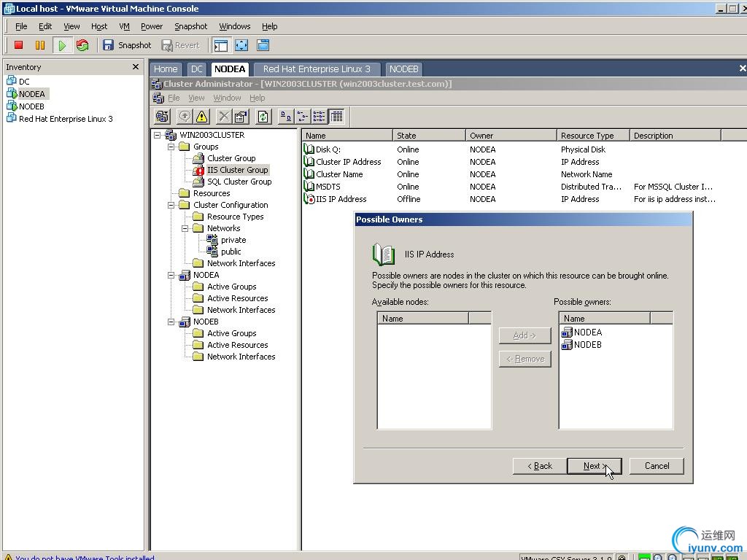Click the Reset virtual machine icon
Screen dimensions: 747x560
[82, 45]
